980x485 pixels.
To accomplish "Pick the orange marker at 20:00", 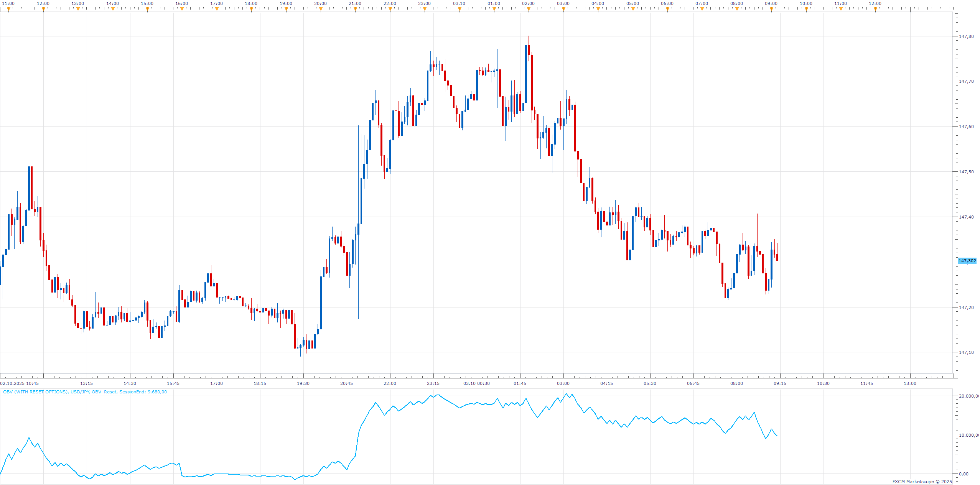I will pyautogui.click(x=321, y=10).
